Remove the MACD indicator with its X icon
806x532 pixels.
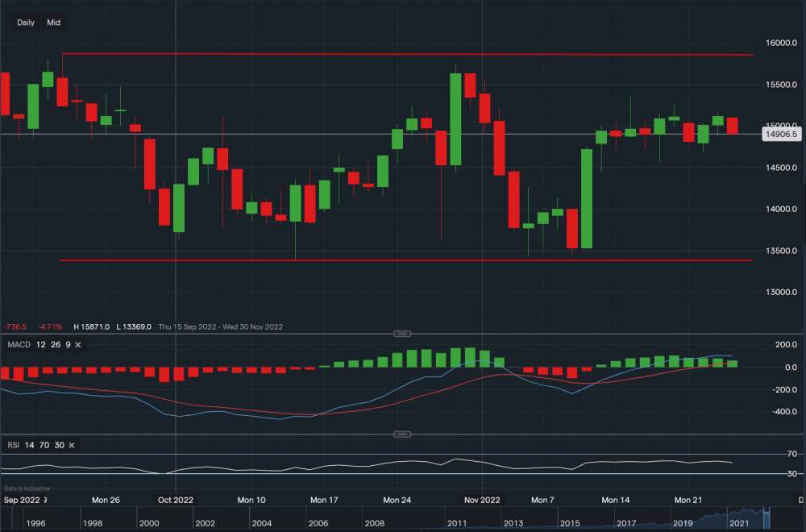tap(79, 345)
